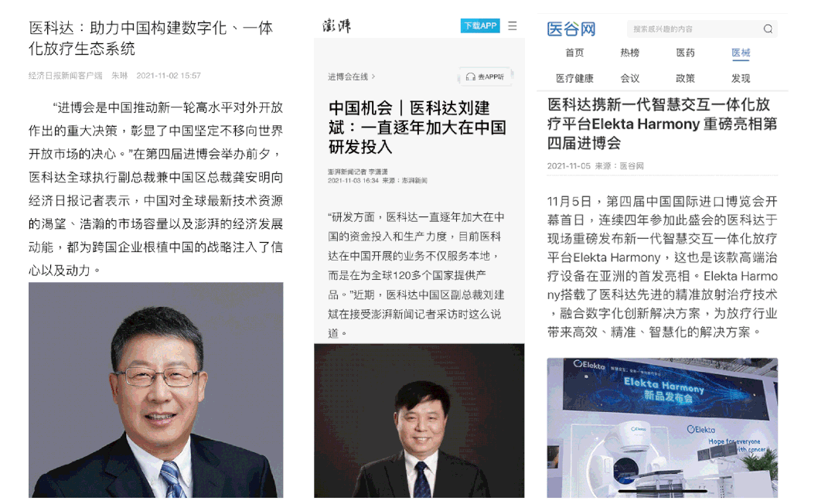Select the 首页 tab

coord(574,53)
